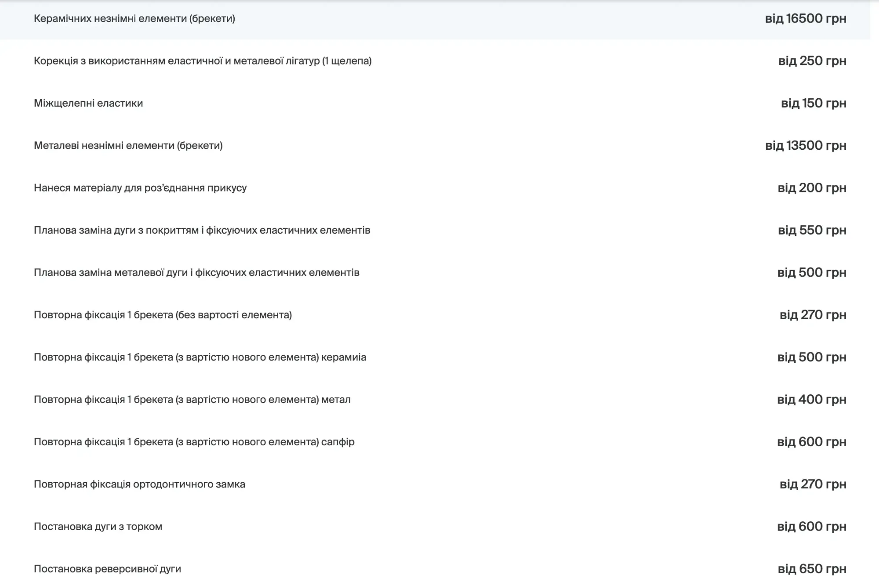Click the Керамічних незнімні елементи (брекети) row

[134, 19]
